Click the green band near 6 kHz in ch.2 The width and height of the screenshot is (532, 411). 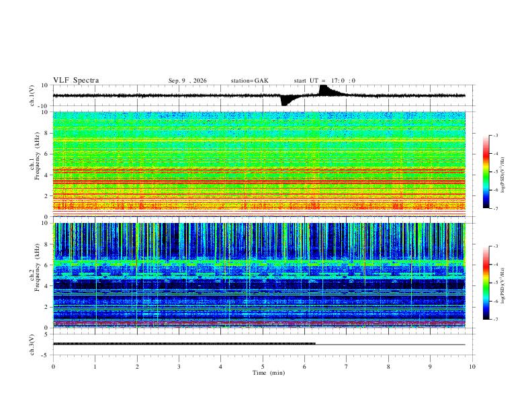(x=259, y=263)
